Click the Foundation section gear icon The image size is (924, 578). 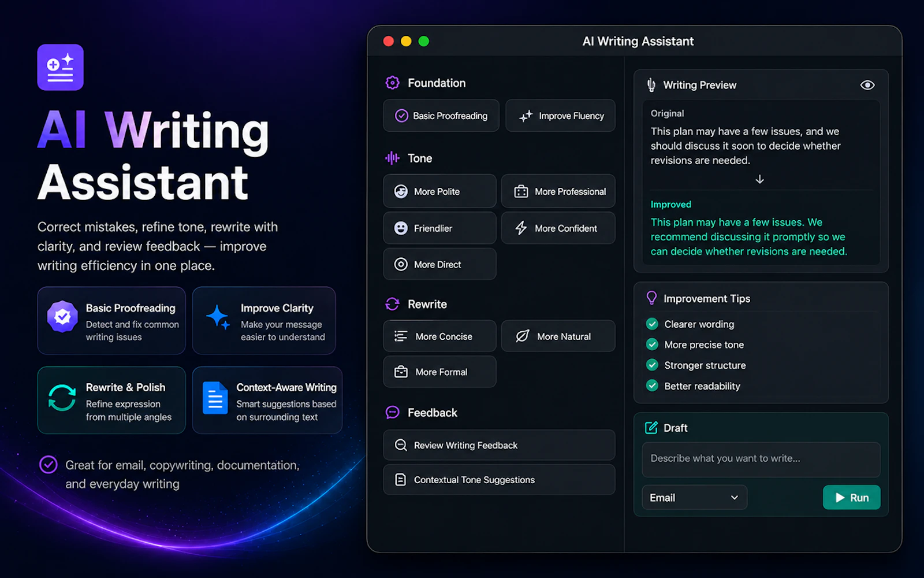pyautogui.click(x=393, y=83)
